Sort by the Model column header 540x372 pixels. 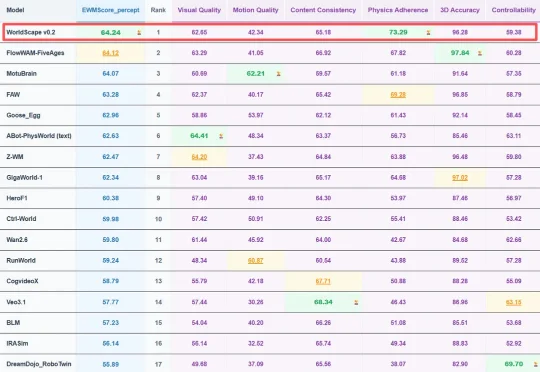pyautogui.click(x=15, y=10)
